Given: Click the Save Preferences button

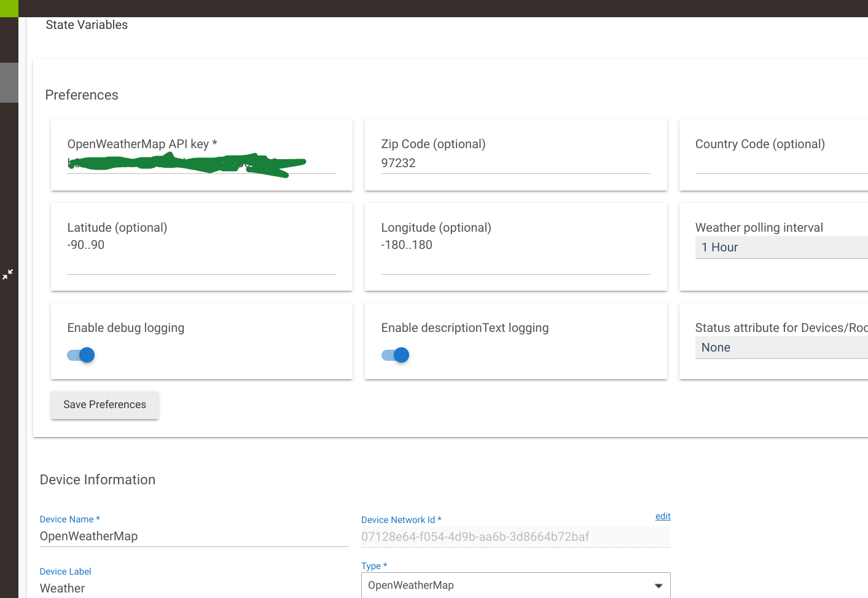Looking at the screenshot, I should pos(104,405).
